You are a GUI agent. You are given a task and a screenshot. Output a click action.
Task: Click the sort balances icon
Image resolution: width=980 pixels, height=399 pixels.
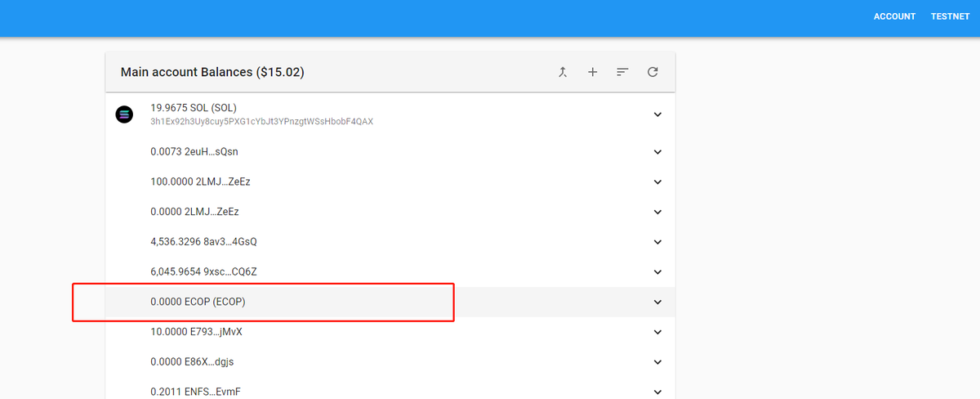(622, 72)
